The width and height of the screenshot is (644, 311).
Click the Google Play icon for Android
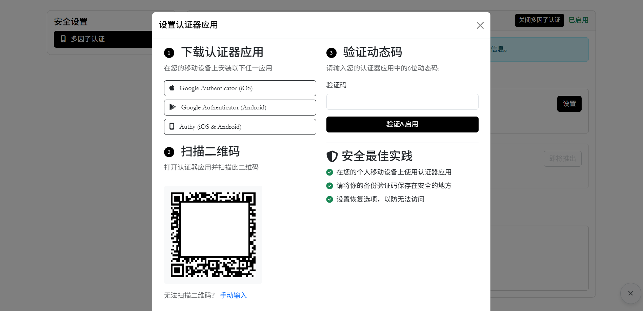(x=173, y=107)
